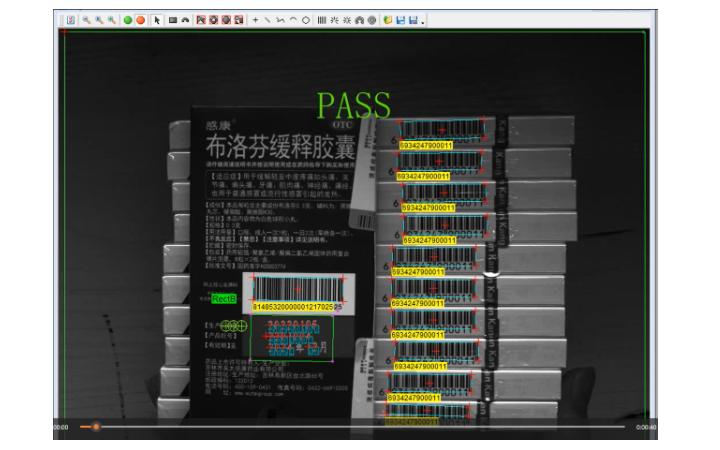Select the arc curve tool
Image resolution: width=720 pixels, height=450 pixels.
pyautogui.click(x=293, y=20)
